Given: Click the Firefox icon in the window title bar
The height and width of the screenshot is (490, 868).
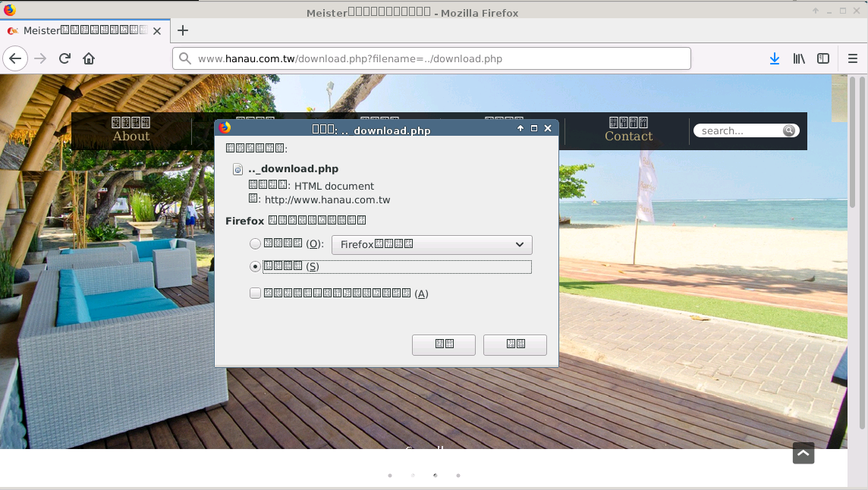Looking at the screenshot, I should tap(9, 9).
